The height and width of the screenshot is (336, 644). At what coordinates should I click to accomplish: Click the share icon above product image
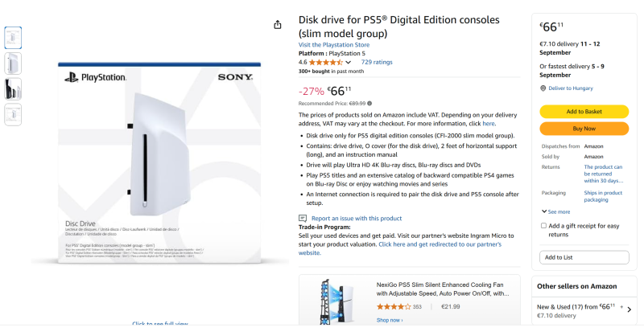click(278, 25)
